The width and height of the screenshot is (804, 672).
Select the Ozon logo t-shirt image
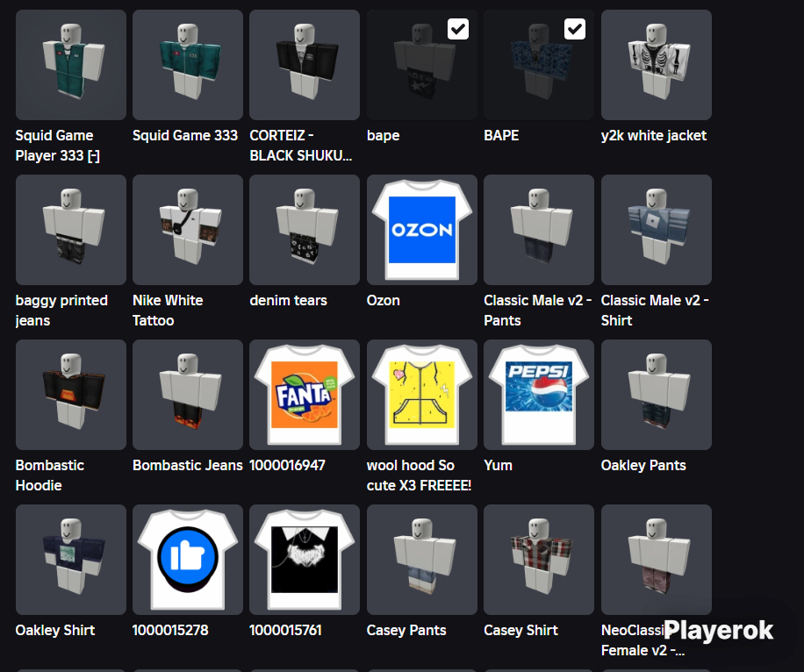[x=422, y=230]
